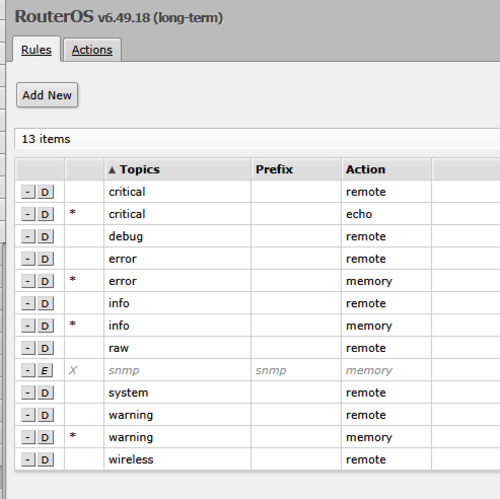Image resolution: width=500 pixels, height=499 pixels.
Task: Remove the critical remote rule with minus button
Action: [28, 192]
